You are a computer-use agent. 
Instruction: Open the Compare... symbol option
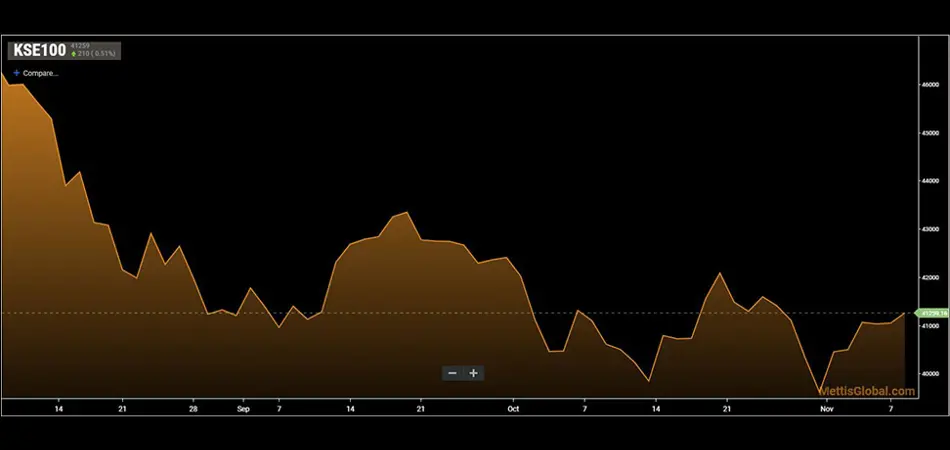pyautogui.click(x=40, y=73)
